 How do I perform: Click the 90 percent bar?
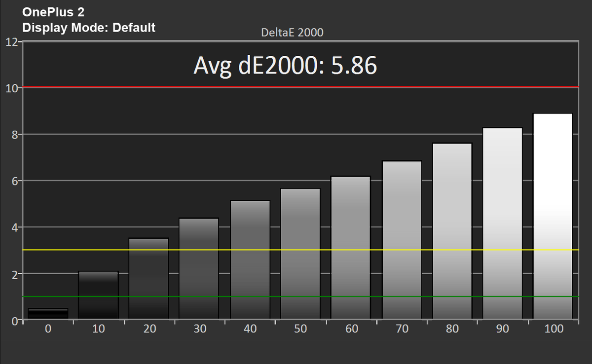point(503,224)
